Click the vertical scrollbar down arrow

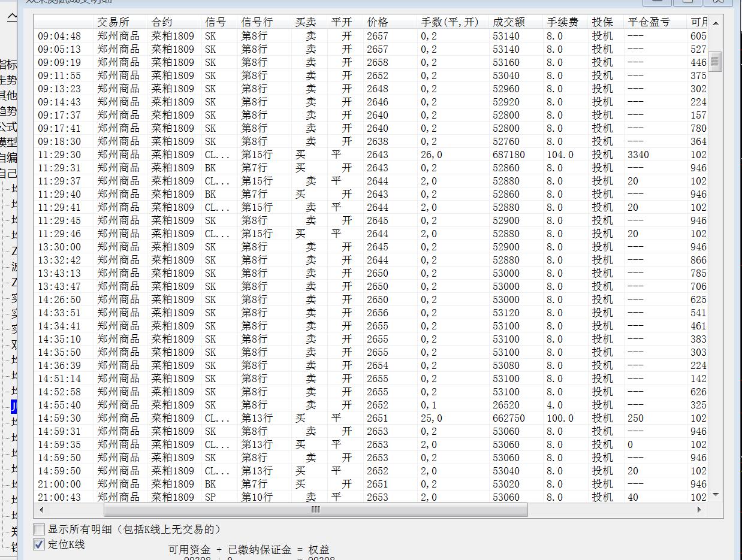[x=715, y=495]
